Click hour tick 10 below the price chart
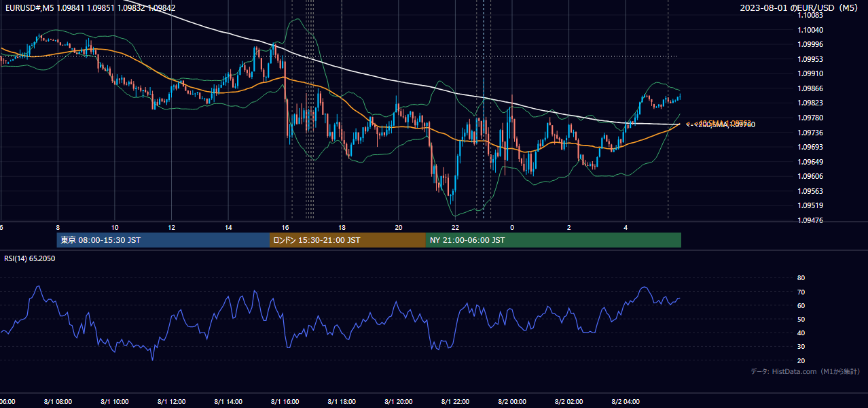Image resolution: width=868 pixels, height=408 pixels. 115,228
